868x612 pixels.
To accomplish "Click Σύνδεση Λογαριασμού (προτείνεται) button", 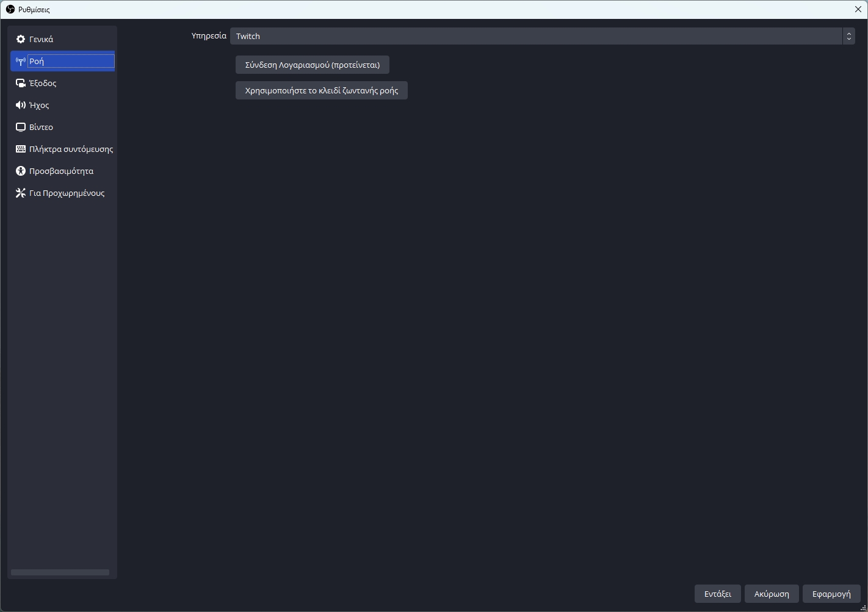I will (312, 65).
